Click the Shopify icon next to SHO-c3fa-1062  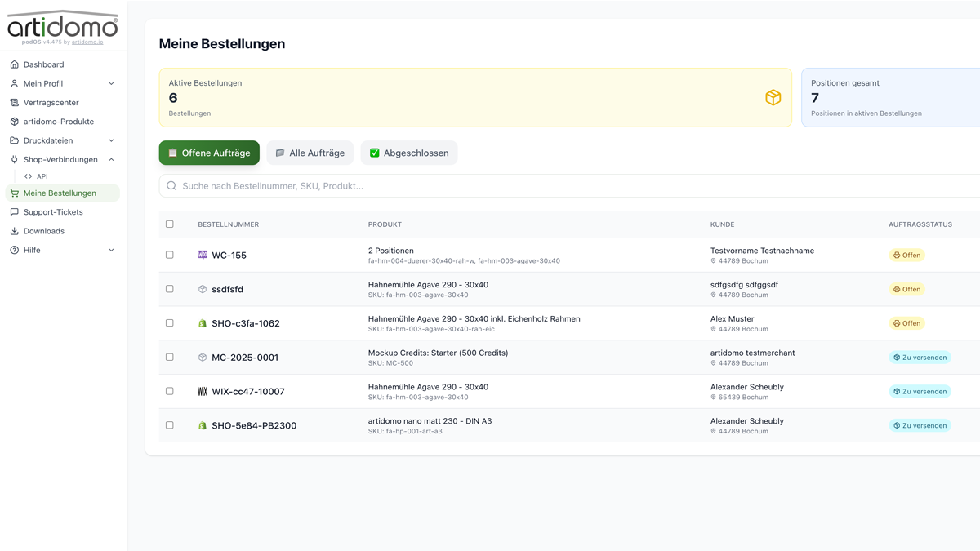pos(203,323)
